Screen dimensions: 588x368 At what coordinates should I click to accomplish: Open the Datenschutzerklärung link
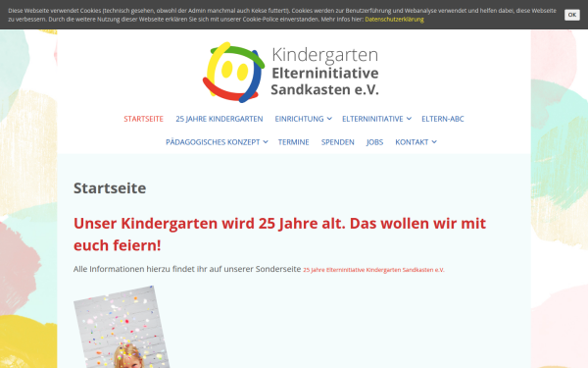pos(394,20)
